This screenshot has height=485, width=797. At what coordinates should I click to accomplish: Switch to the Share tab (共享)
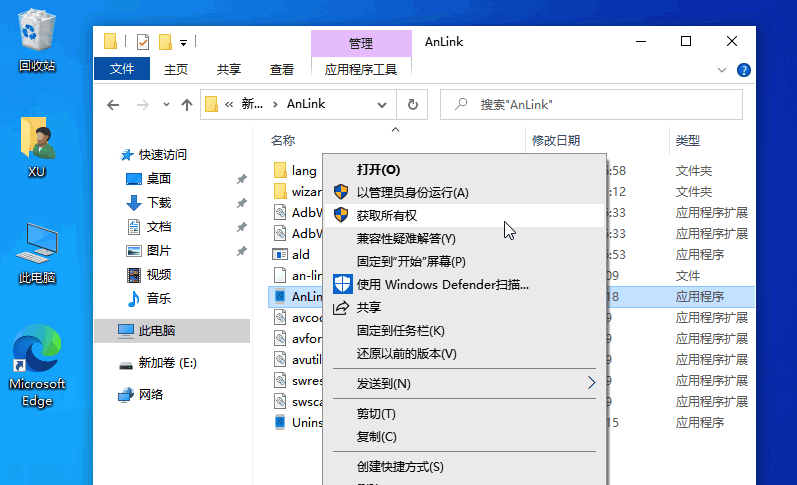(229, 69)
